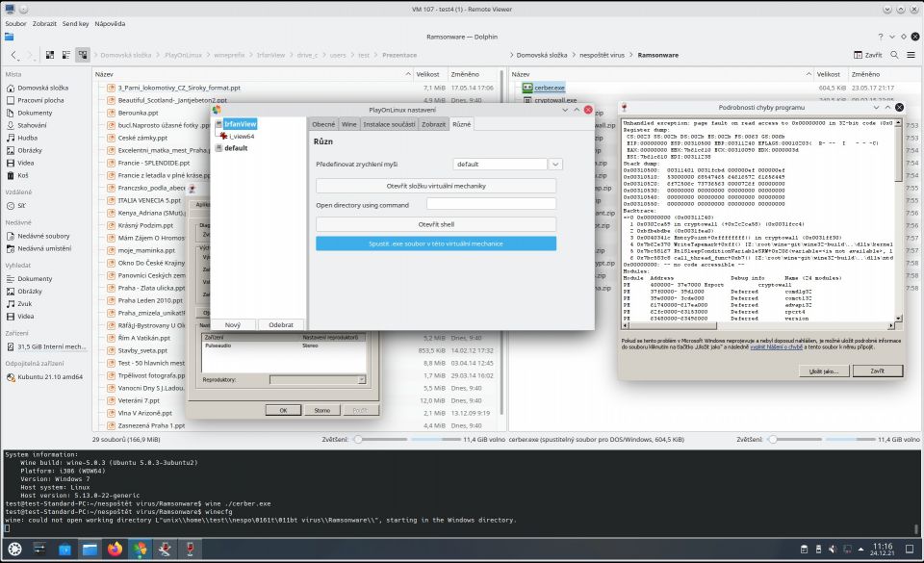Click Otevřít složku virtuální mechaniky button
The height and width of the screenshot is (563, 924).
(x=436, y=186)
